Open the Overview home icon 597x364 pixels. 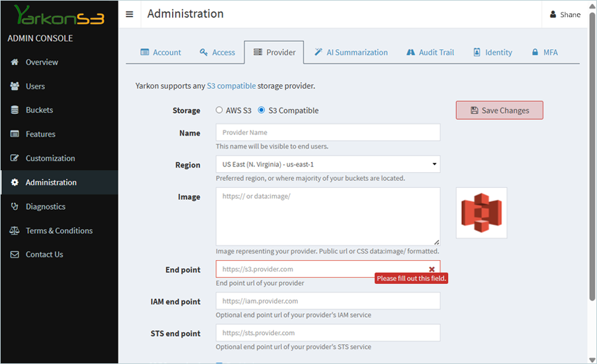(15, 62)
